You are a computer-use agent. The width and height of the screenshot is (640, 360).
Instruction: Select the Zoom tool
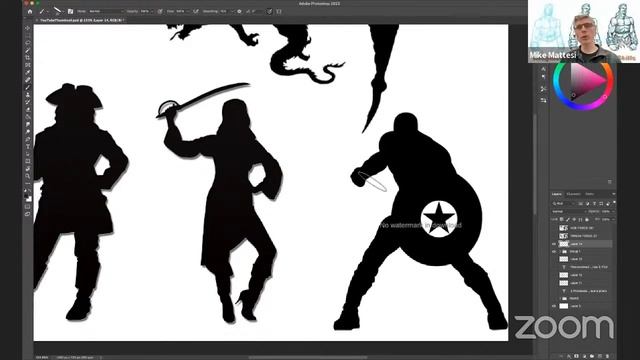click(x=28, y=176)
